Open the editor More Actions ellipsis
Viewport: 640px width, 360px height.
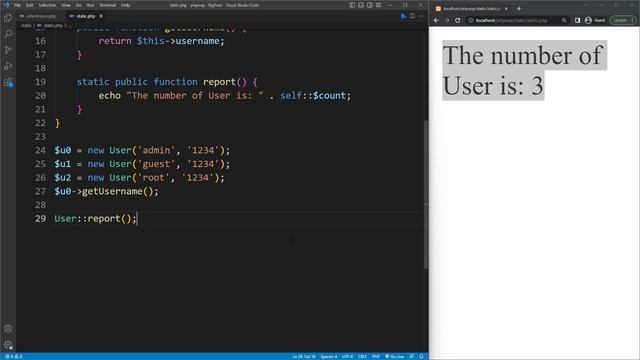(421, 16)
